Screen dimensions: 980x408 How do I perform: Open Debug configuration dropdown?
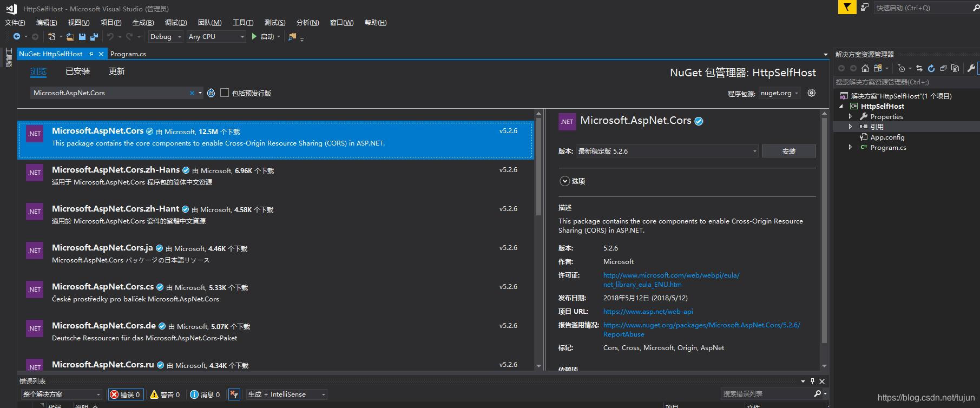point(166,36)
